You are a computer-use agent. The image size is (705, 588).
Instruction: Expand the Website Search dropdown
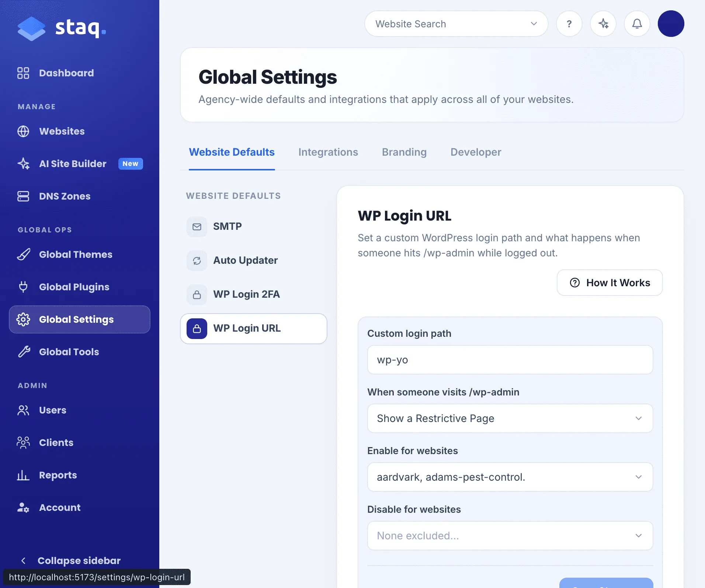pyautogui.click(x=456, y=24)
